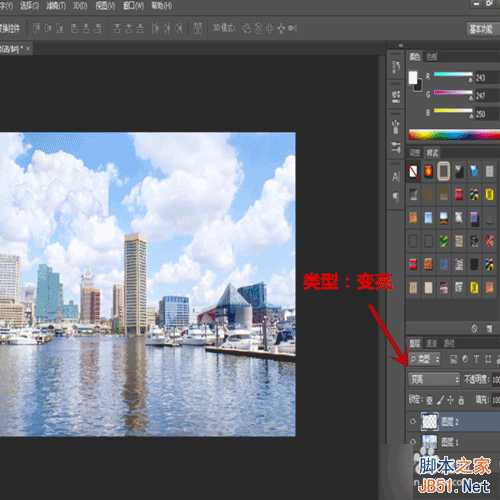Screen dimensions: 500x500
Task: Open the 窗口(W) menu
Action: pyautogui.click(x=133, y=5)
